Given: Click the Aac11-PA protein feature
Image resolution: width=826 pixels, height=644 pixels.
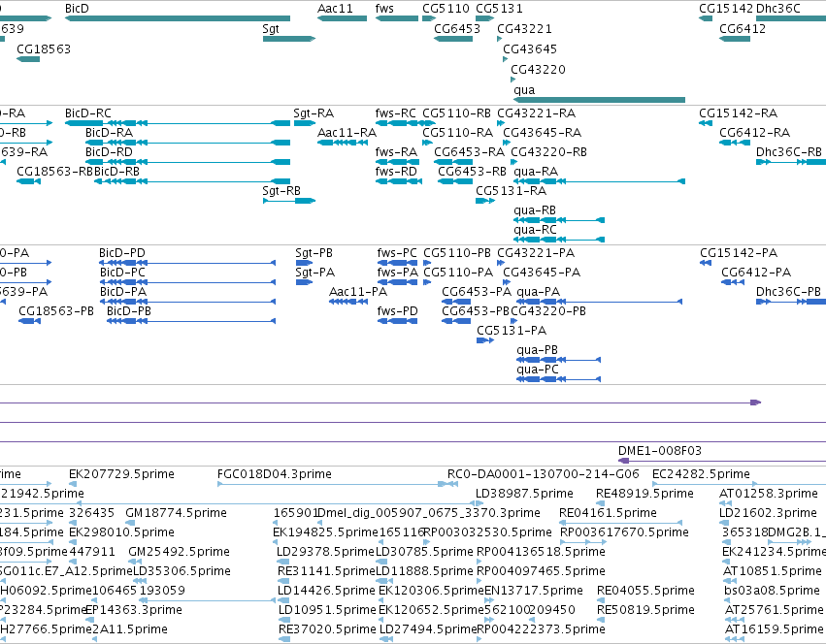Looking at the screenshot, I should (x=348, y=302).
